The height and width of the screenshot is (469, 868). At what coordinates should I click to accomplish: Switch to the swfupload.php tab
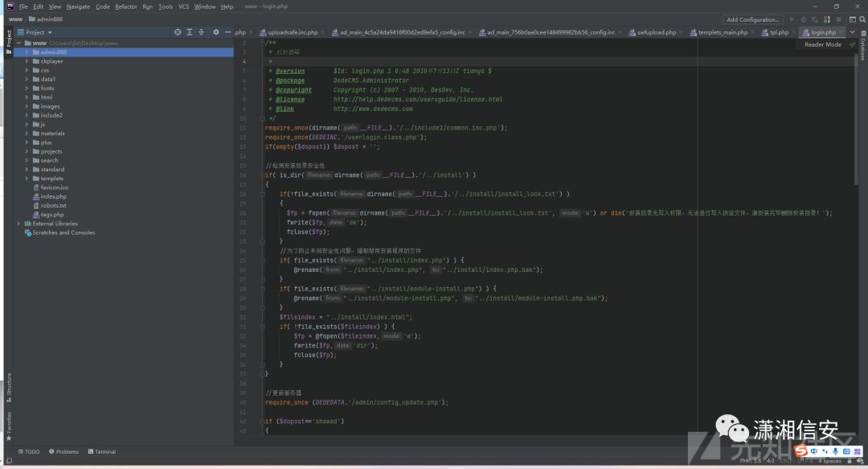[657, 32]
